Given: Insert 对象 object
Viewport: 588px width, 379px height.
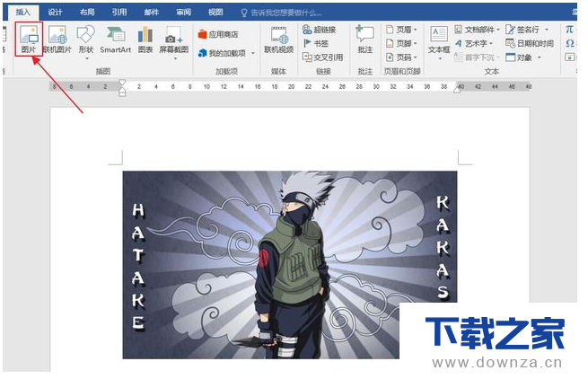Looking at the screenshot, I should (523, 57).
